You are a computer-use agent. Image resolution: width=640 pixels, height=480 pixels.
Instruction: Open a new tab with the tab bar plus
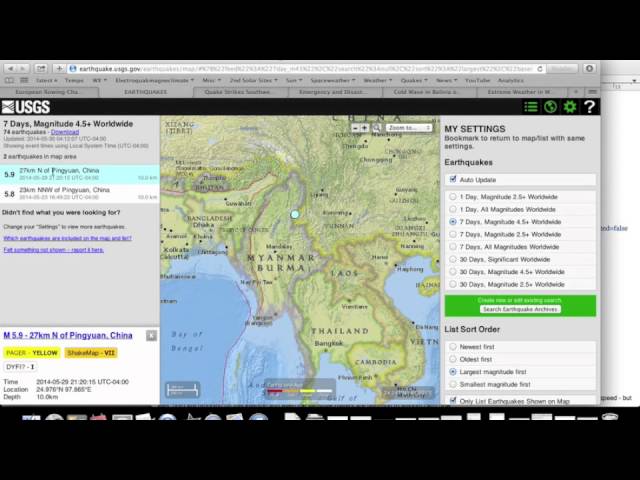click(x=576, y=92)
